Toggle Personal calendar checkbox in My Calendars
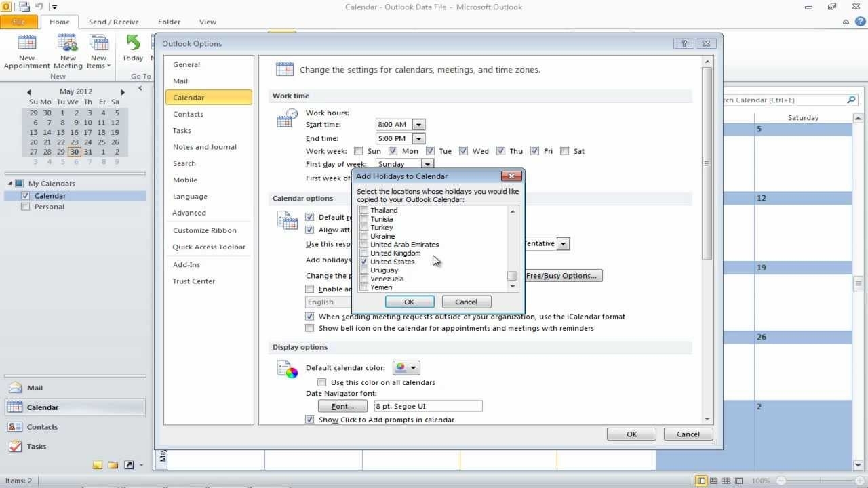The image size is (868, 488). (x=26, y=207)
